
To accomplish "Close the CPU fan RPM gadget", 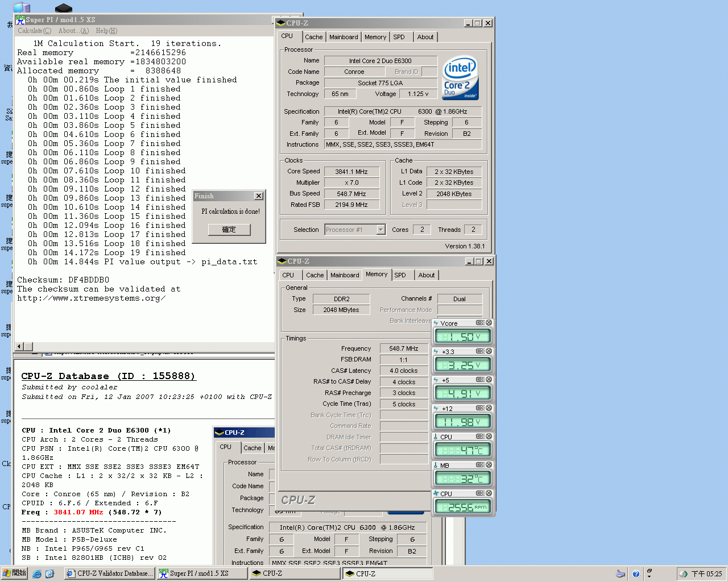I will coord(489,493).
